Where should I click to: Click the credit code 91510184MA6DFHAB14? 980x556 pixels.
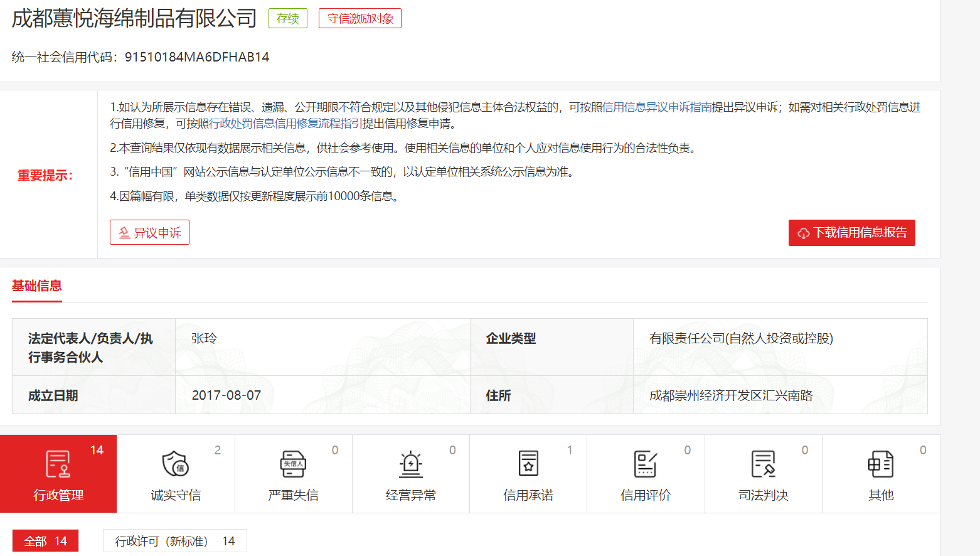(197, 57)
